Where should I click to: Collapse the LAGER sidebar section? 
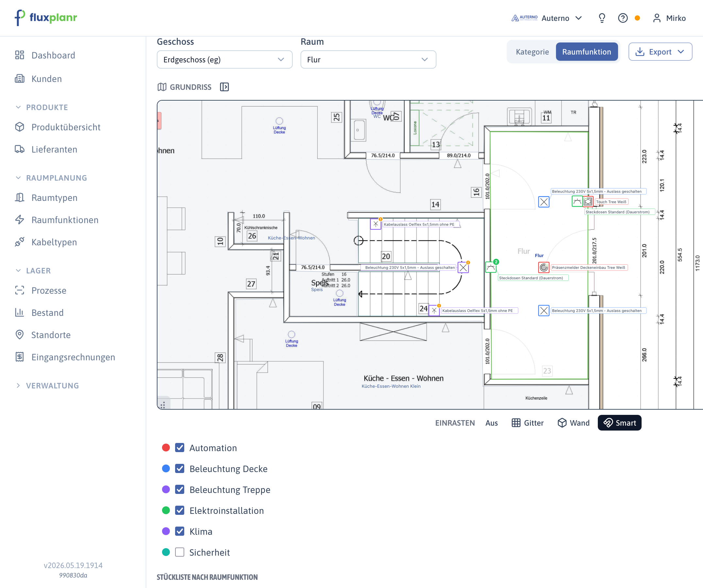point(33,270)
